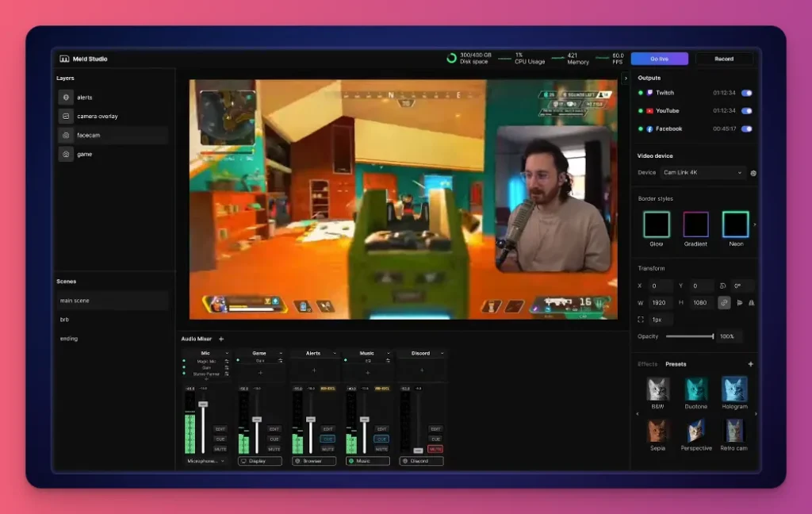This screenshot has height=514, width=812.
Task: Toggle CUE on the Alerts track
Action: coord(327,439)
